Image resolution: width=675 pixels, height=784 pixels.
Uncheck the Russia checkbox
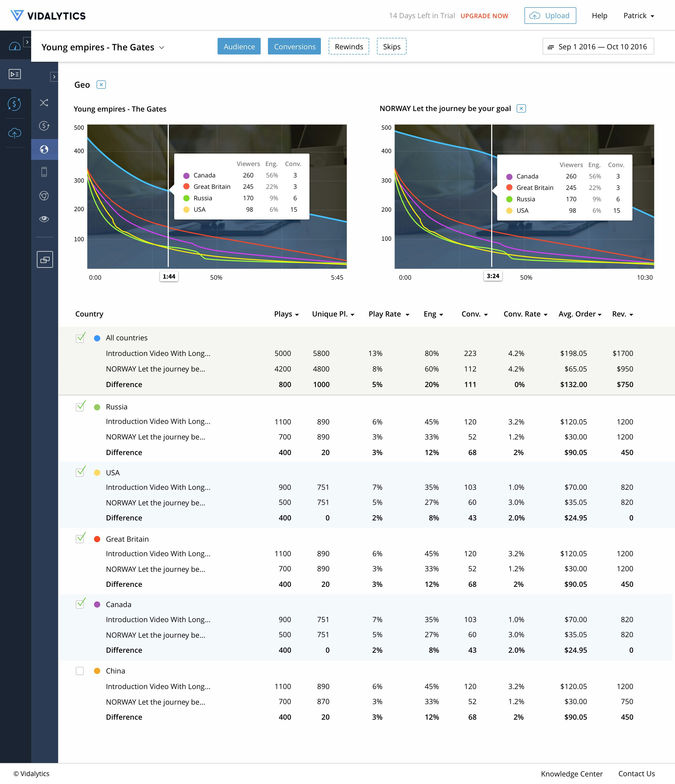(x=80, y=407)
